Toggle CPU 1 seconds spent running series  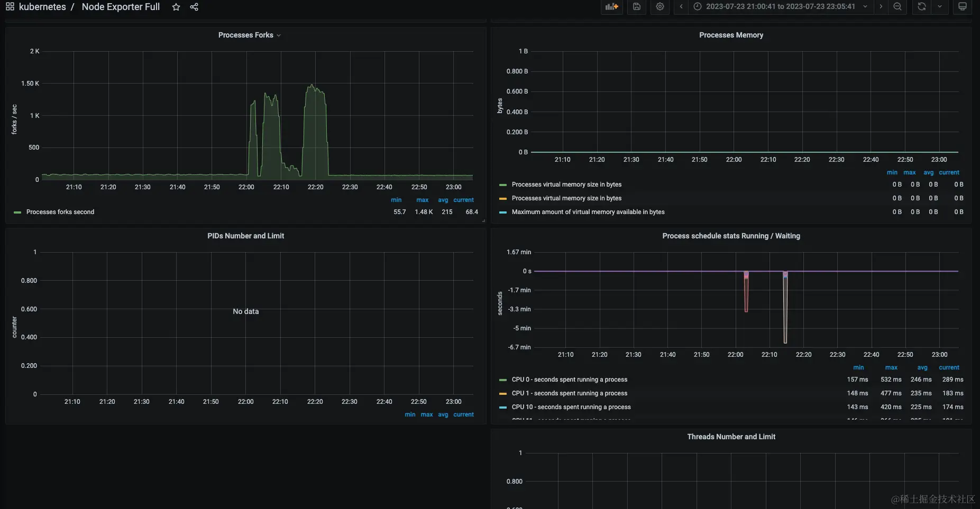coord(570,393)
